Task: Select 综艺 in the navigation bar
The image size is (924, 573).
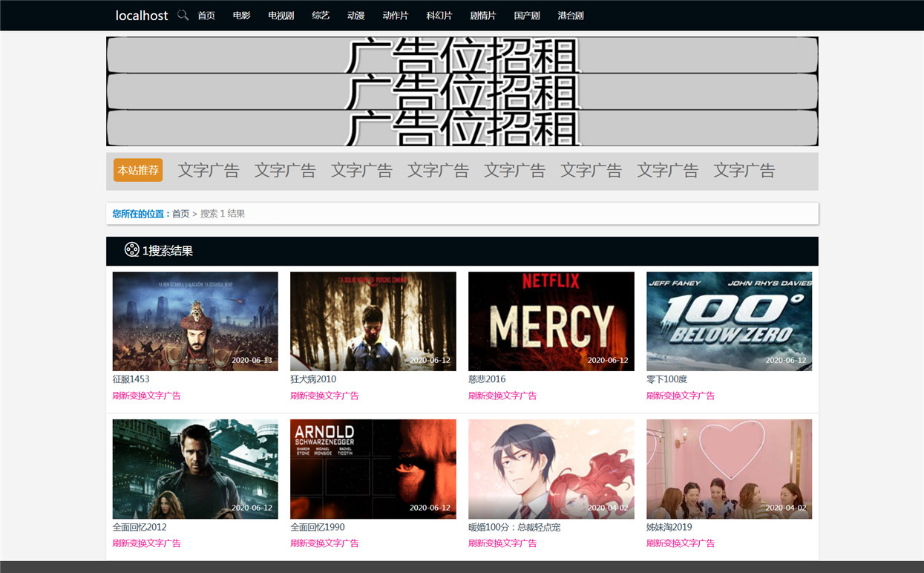Action: click(321, 15)
